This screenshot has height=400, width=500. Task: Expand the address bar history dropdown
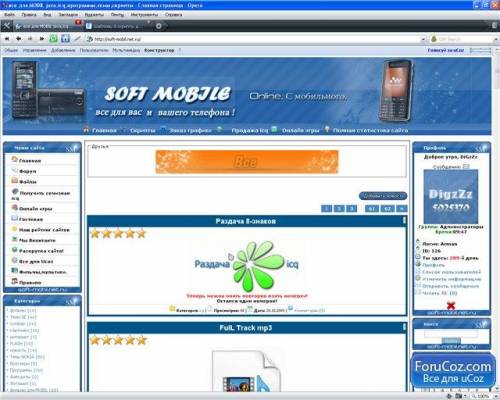pyautogui.click(x=423, y=39)
